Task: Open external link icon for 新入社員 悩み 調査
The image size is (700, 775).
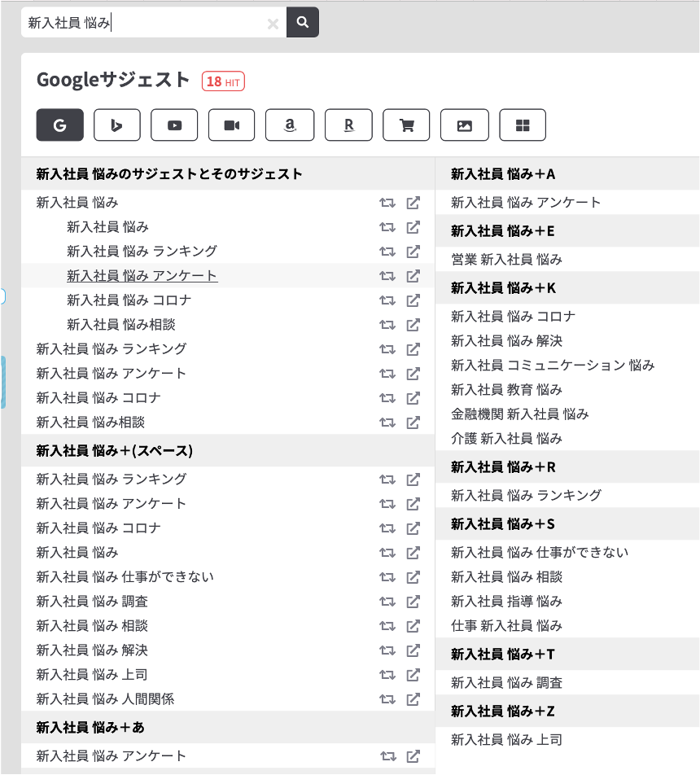Action: click(x=413, y=602)
